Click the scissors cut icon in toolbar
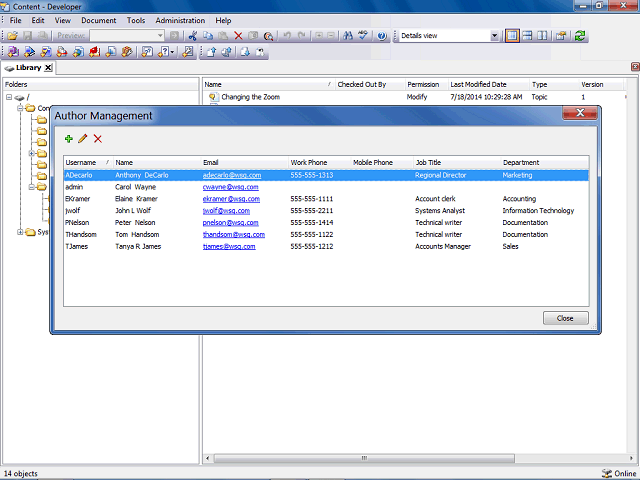The height and width of the screenshot is (480, 640). (x=193, y=36)
